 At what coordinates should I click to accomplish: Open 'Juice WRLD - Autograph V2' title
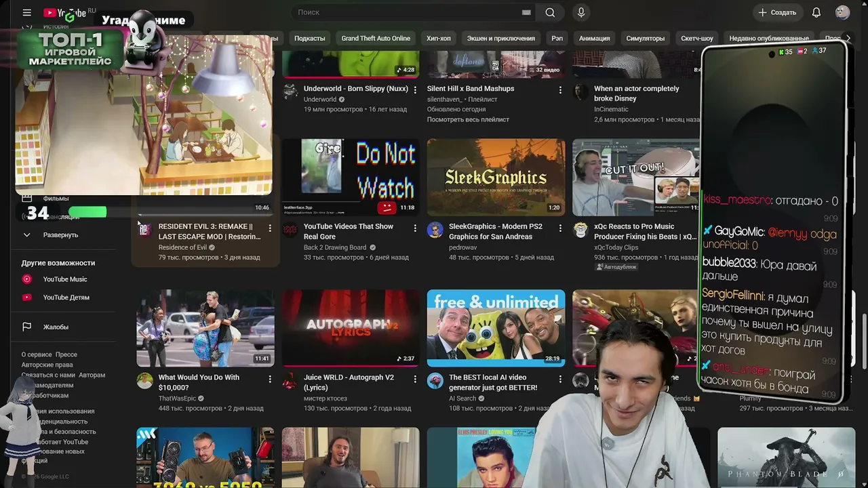pos(349,382)
